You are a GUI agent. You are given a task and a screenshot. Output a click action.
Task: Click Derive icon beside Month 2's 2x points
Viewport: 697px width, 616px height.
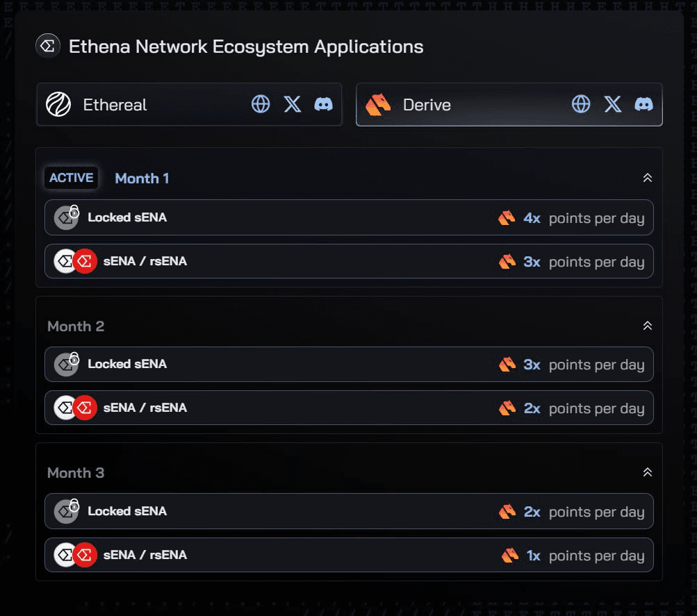[507, 408]
